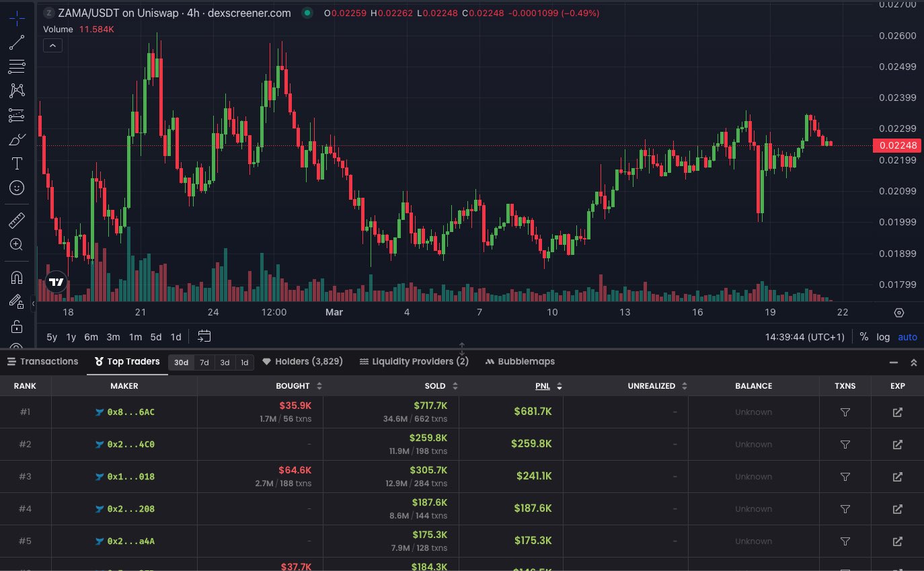The height and width of the screenshot is (571, 924).
Task: Sort table by BOUGHT column
Action: 299,386
